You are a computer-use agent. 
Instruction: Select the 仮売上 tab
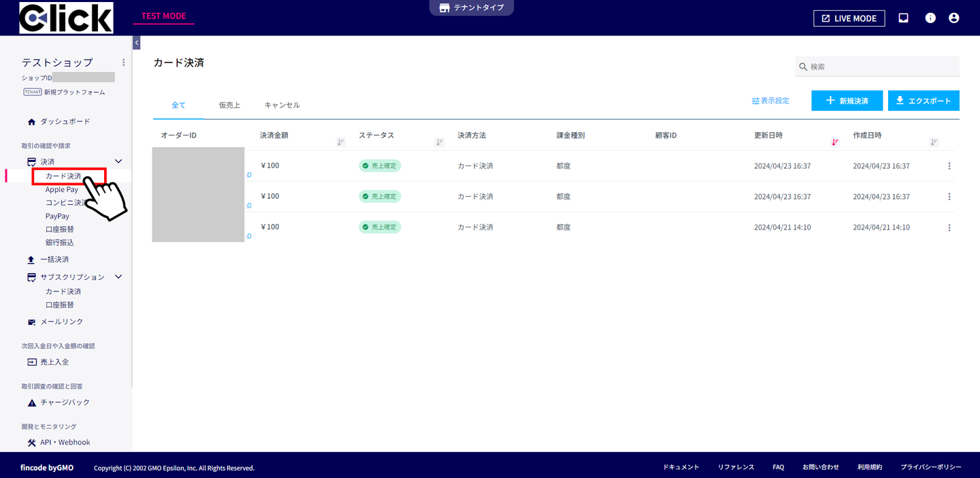click(229, 106)
